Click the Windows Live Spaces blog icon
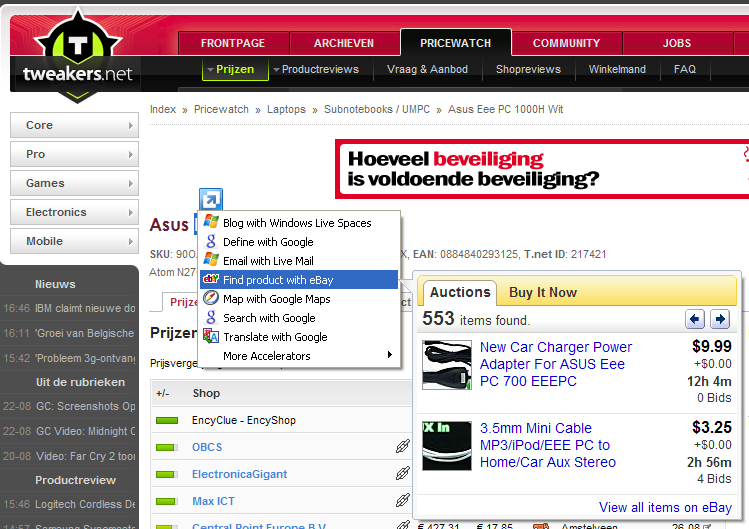Screen dimensions: 749x529 pos(211,222)
